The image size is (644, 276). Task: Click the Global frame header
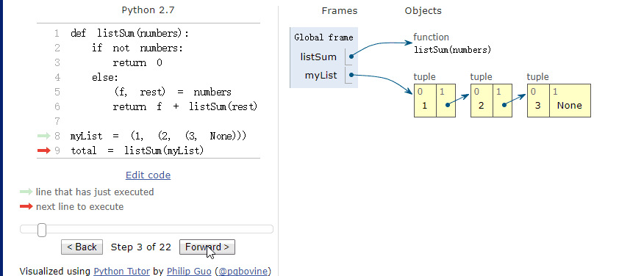(323, 37)
